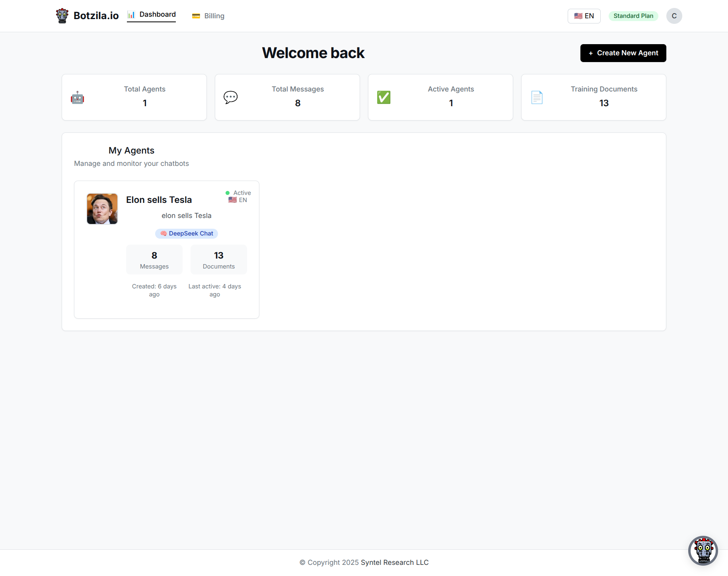Click the 'Copyright 2025' footer text
Image resolution: width=728 pixels, height=576 pixels.
click(x=329, y=562)
